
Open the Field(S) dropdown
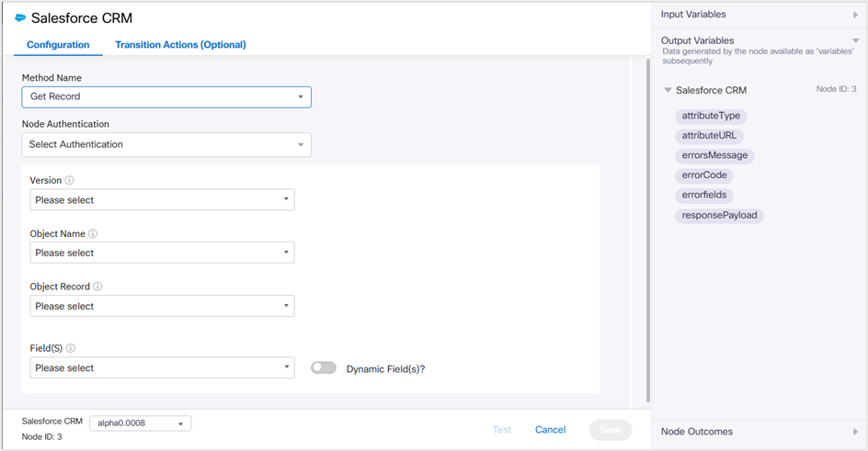[162, 367]
